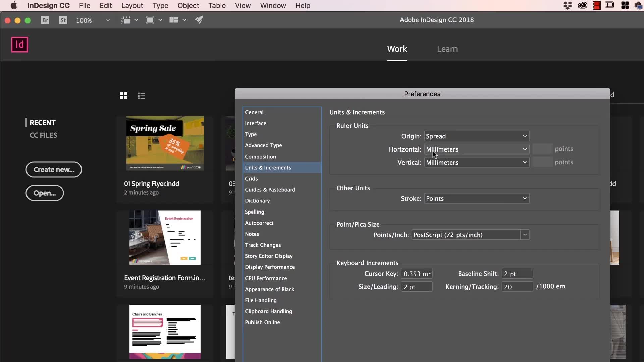Click the Open... button

[45, 193]
